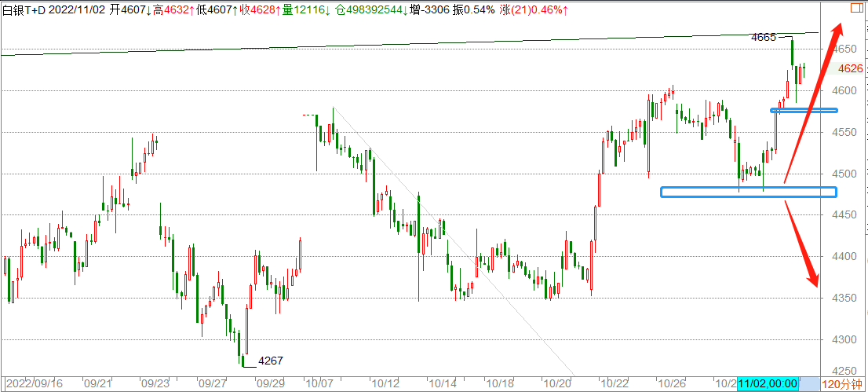This screenshot has width=868, height=392.
Task: Click the 09/23 date on time axis
Action: pyautogui.click(x=155, y=383)
